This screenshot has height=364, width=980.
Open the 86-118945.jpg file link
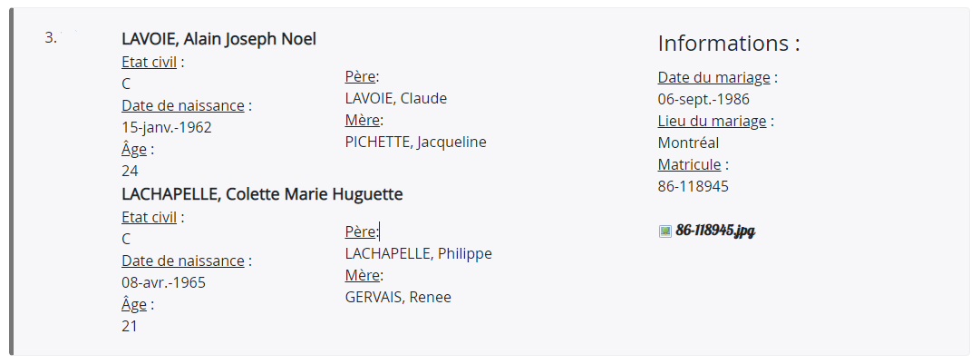[715, 231]
